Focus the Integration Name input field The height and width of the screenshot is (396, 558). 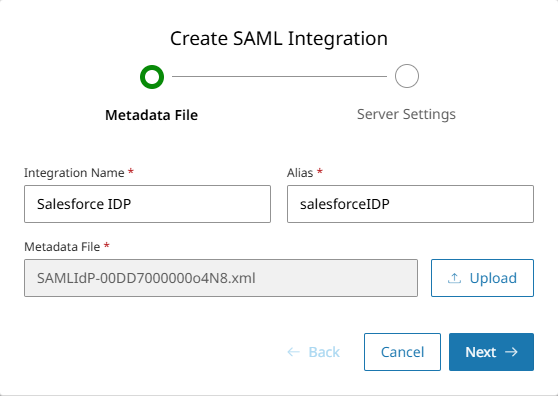pyautogui.click(x=147, y=204)
